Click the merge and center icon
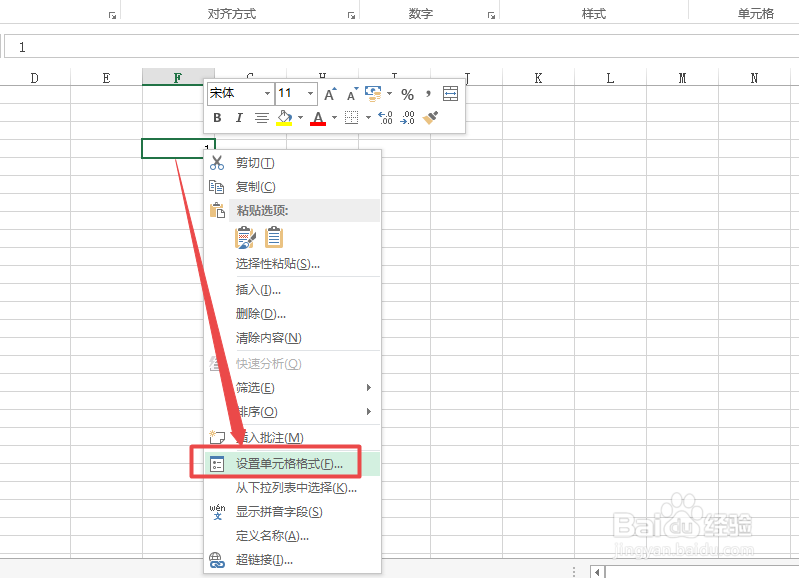Image resolution: width=799 pixels, height=578 pixels. pyautogui.click(x=450, y=94)
